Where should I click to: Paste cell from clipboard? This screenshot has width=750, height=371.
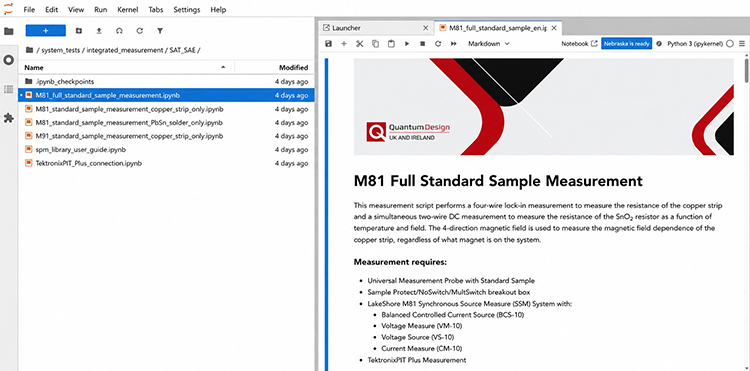[x=391, y=44]
